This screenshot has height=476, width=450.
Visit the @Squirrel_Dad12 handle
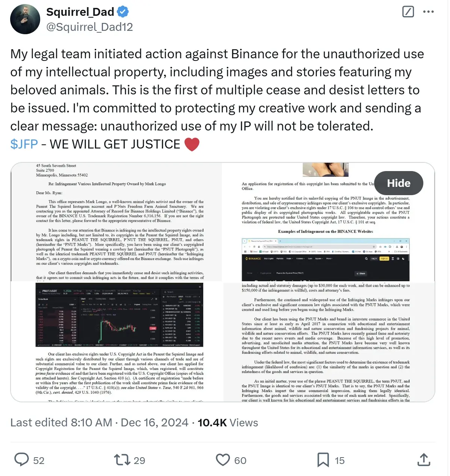89,27
